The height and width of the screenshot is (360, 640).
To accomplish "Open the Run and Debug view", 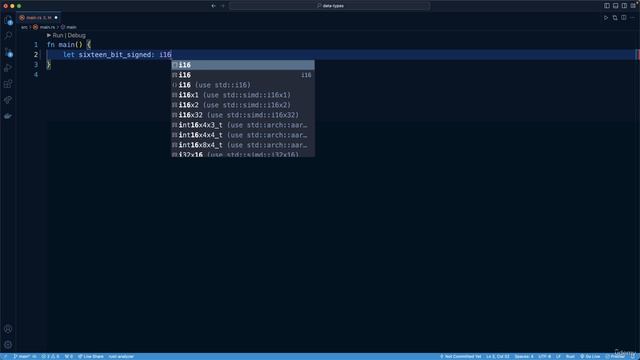I will pos(8,68).
